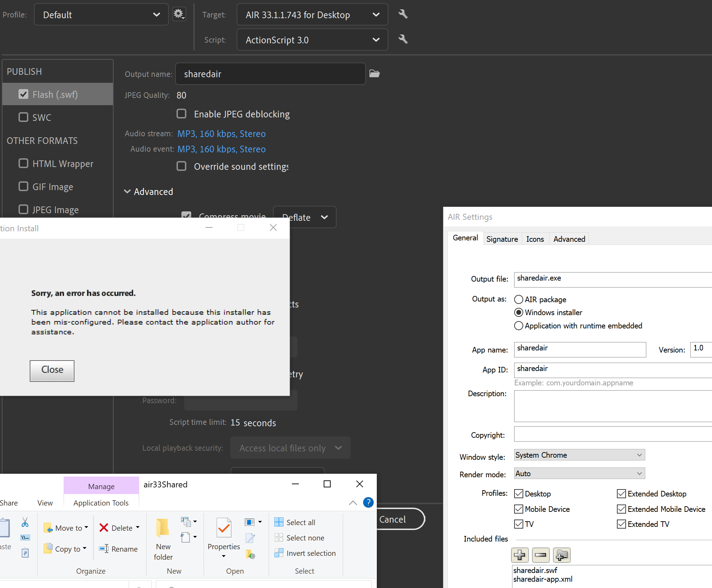The height and width of the screenshot is (588, 712).
Task: Check the SWC publish format
Action: 23,117
